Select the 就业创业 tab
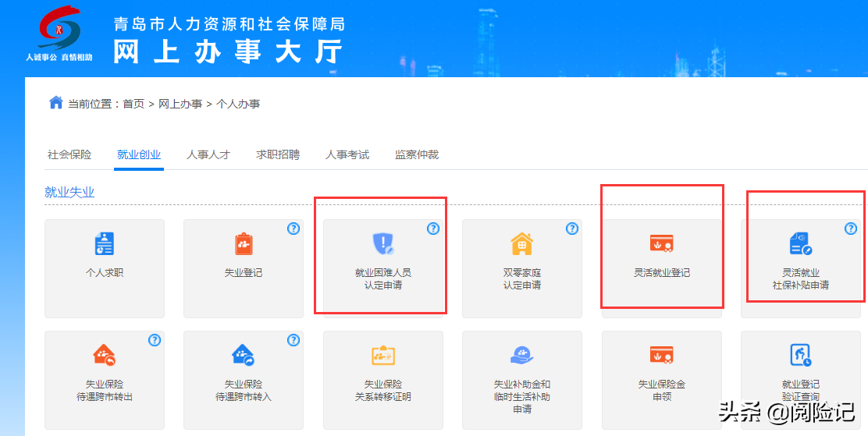868x436 pixels. (139, 155)
